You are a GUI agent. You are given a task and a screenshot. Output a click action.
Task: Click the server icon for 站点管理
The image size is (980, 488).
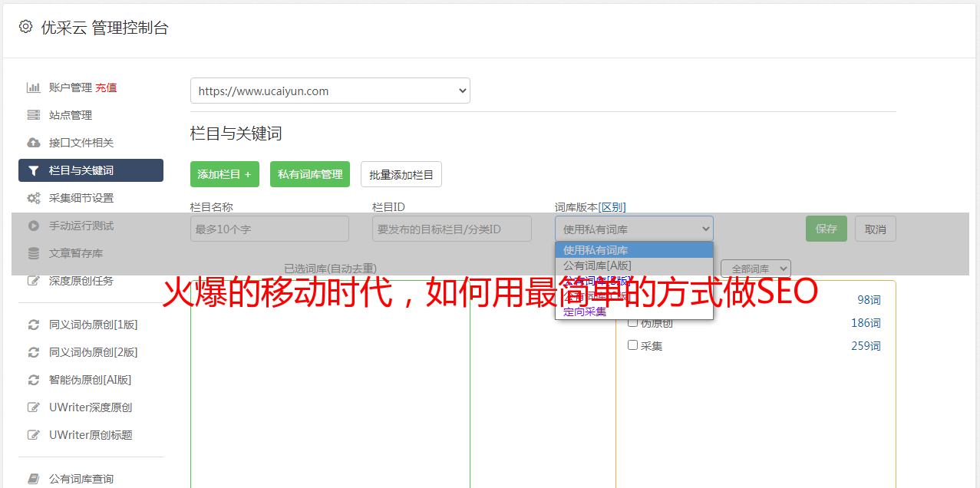coord(33,115)
